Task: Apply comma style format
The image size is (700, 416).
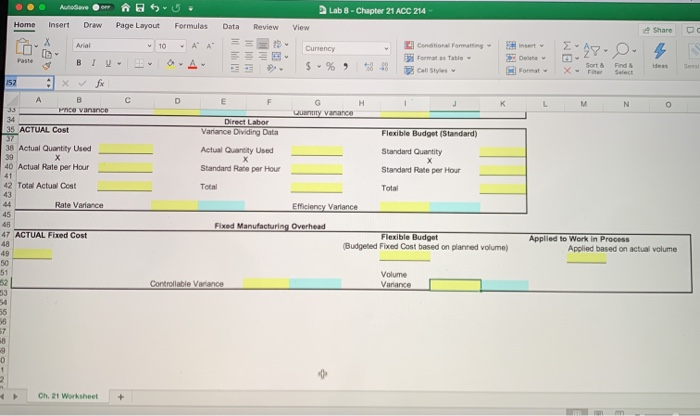Action: [x=346, y=67]
